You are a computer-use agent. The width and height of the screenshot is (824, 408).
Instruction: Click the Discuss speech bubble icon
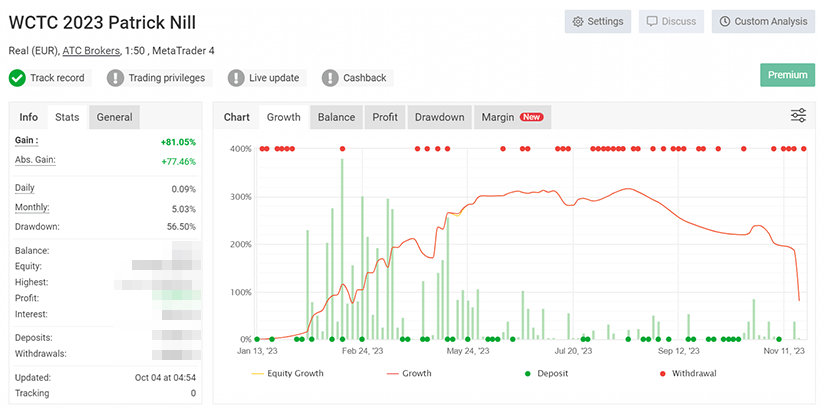pyautogui.click(x=651, y=21)
